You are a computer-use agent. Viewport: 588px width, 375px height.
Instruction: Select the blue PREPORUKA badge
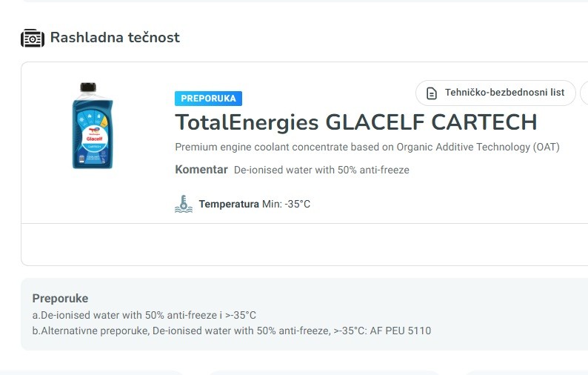(208, 99)
